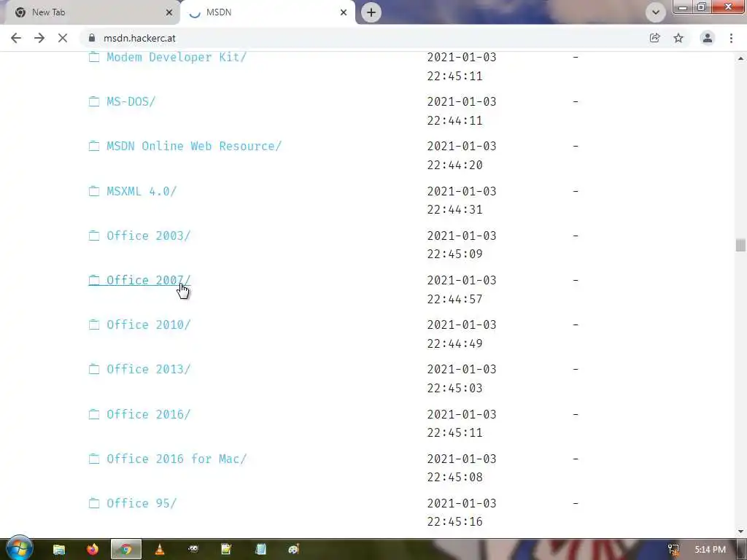Open the MS-DOS/ folder link
Viewport: 747px width, 560px height.
[131, 101]
